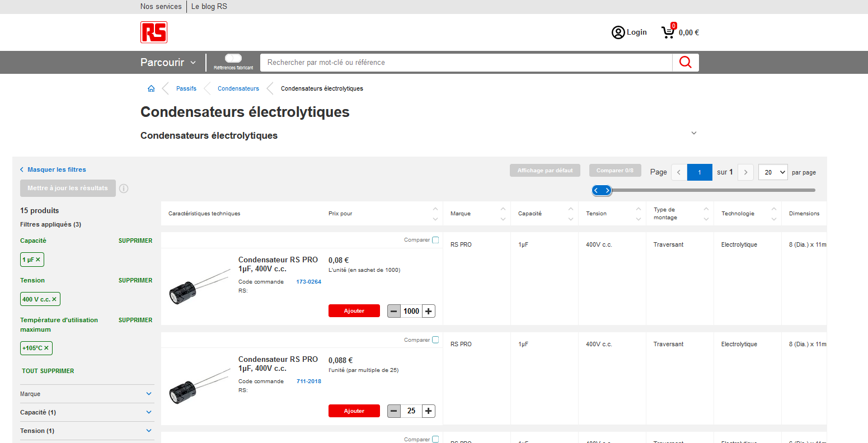Open product code 711-2018 link
The image size is (868, 443).
(309, 381)
